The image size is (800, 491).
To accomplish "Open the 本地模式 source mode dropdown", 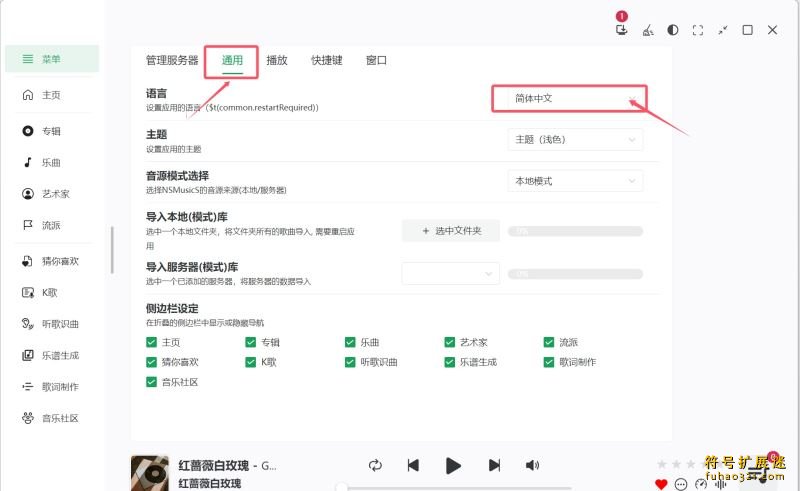I will (x=575, y=181).
